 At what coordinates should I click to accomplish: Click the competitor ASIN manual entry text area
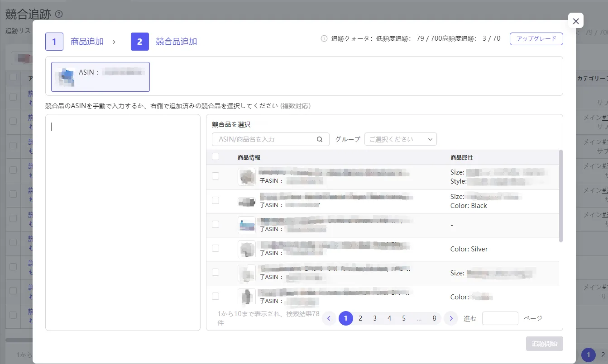pyautogui.click(x=123, y=222)
